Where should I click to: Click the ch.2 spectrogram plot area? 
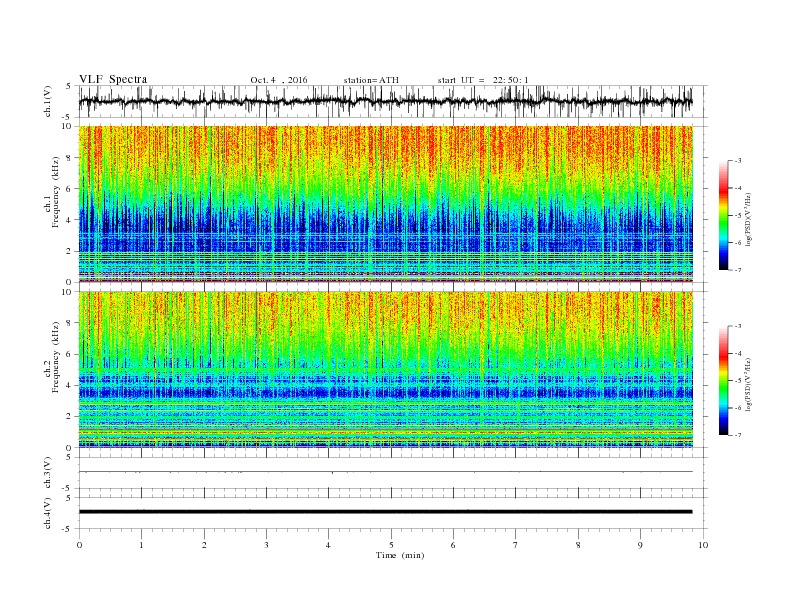386,369
